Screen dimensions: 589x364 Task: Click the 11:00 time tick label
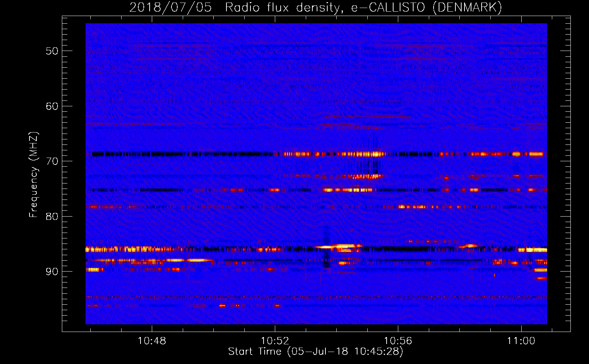[521, 341]
